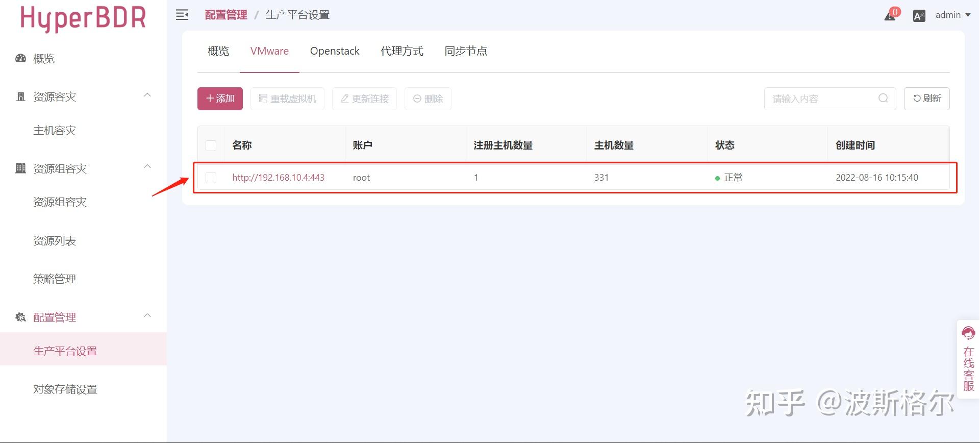
Task: Open the admin user dropdown
Action: [x=952, y=15]
